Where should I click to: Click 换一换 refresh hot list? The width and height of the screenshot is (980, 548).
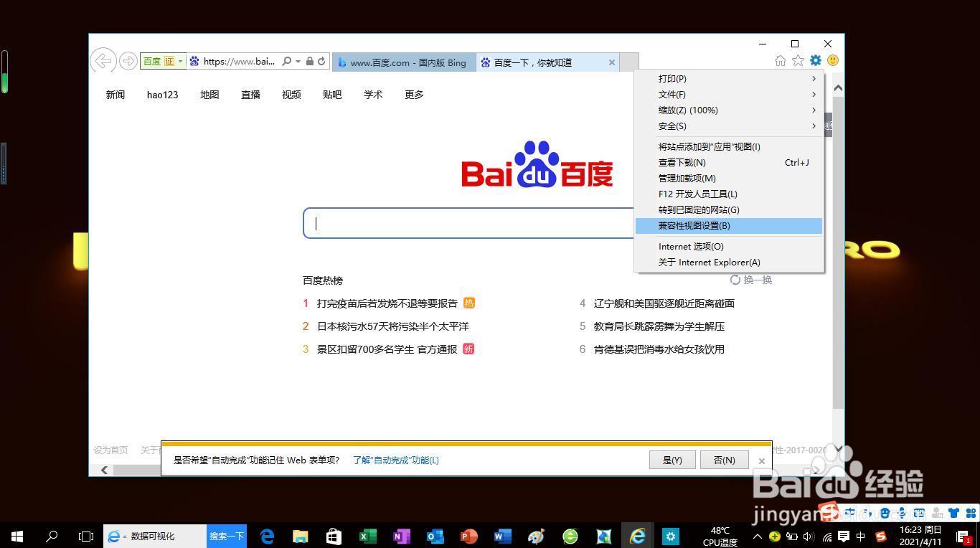click(751, 280)
